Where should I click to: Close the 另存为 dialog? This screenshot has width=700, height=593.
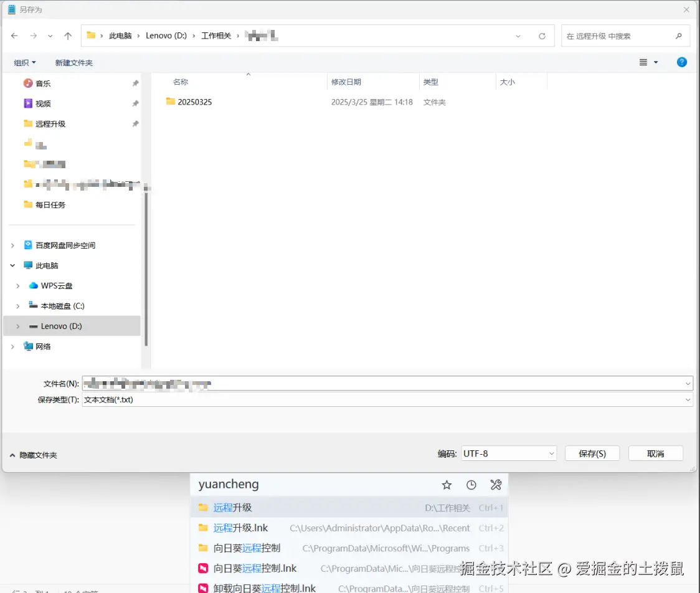(686, 9)
